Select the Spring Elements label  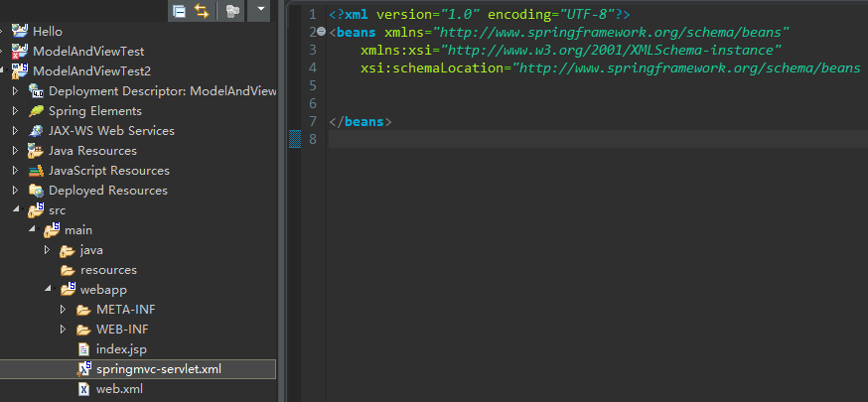click(95, 111)
